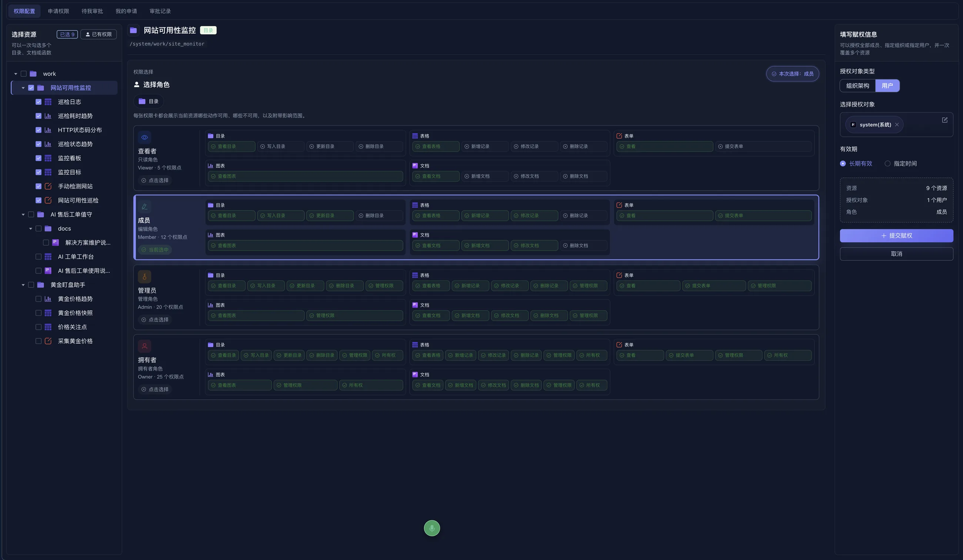Image resolution: width=963 pixels, height=560 pixels.
Task: Click the folder icon next to the work root
Action: 33,74
